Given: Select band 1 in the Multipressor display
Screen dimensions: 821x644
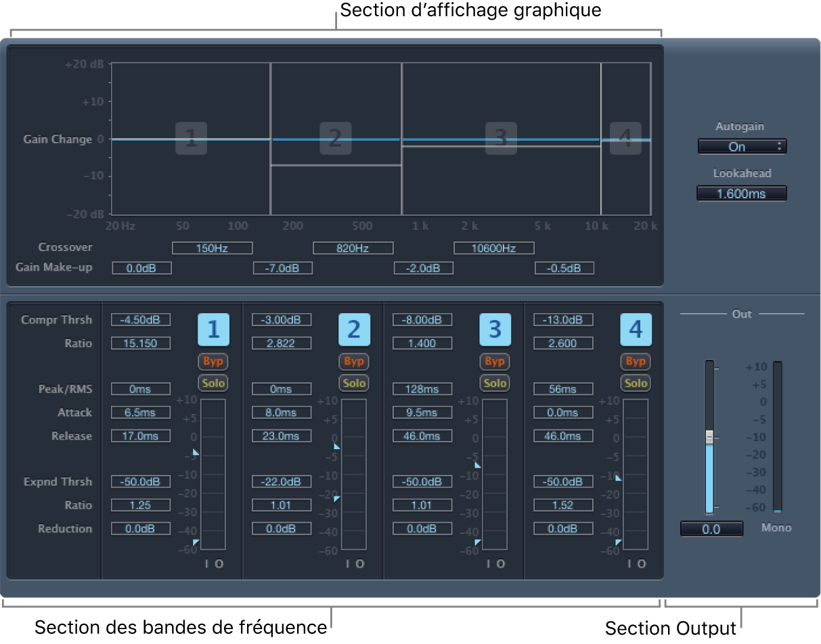Looking at the screenshot, I should click(192, 139).
